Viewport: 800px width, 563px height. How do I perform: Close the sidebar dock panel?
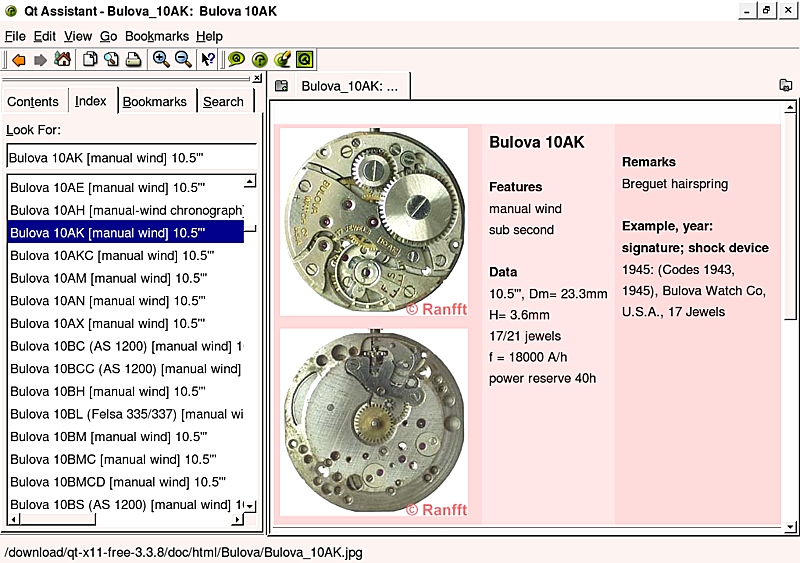point(257,78)
